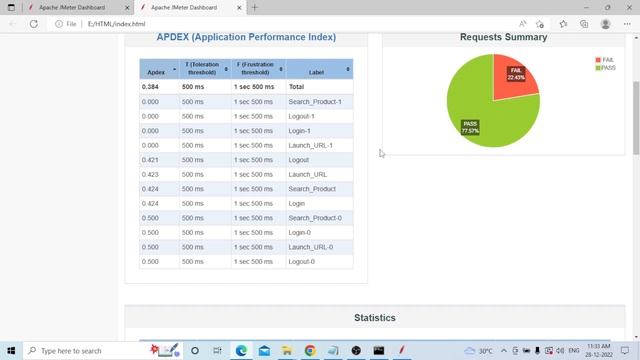The image size is (640, 360).
Task: Select the 0.421 Apdex value
Action: (x=150, y=160)
